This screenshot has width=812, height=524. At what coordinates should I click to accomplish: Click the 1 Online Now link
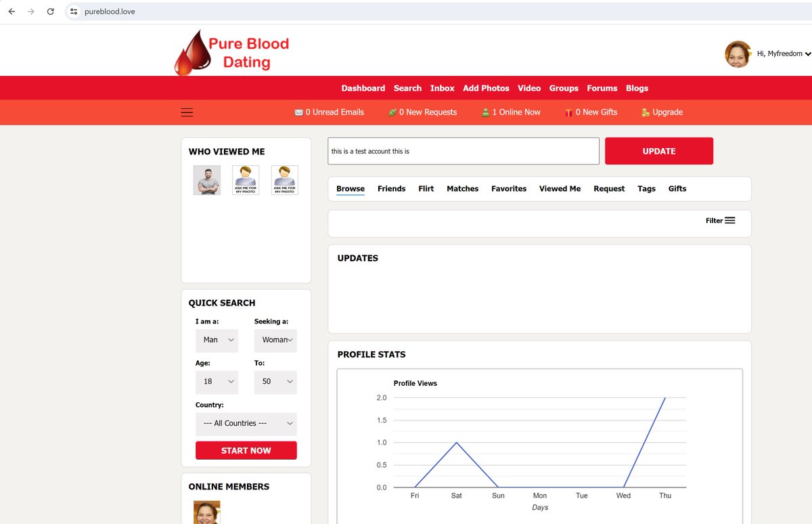[x=516, y=112]
